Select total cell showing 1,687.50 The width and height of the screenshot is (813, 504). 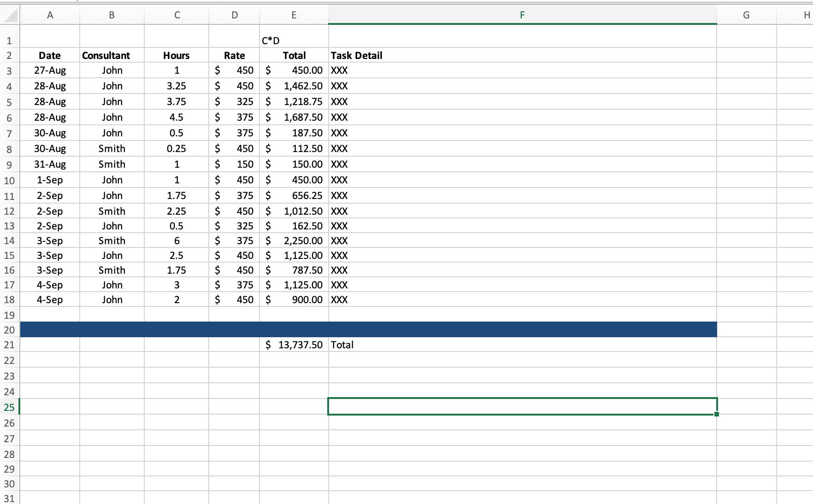point(294,117)
